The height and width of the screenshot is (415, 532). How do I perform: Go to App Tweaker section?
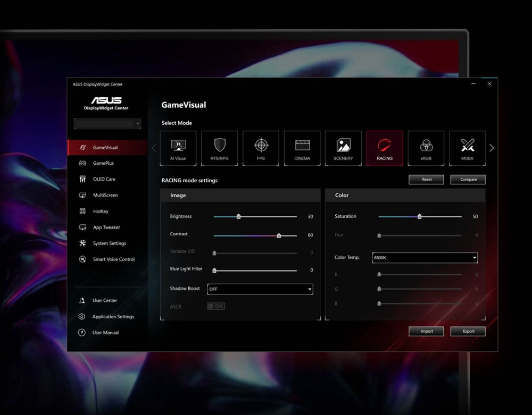107,227
